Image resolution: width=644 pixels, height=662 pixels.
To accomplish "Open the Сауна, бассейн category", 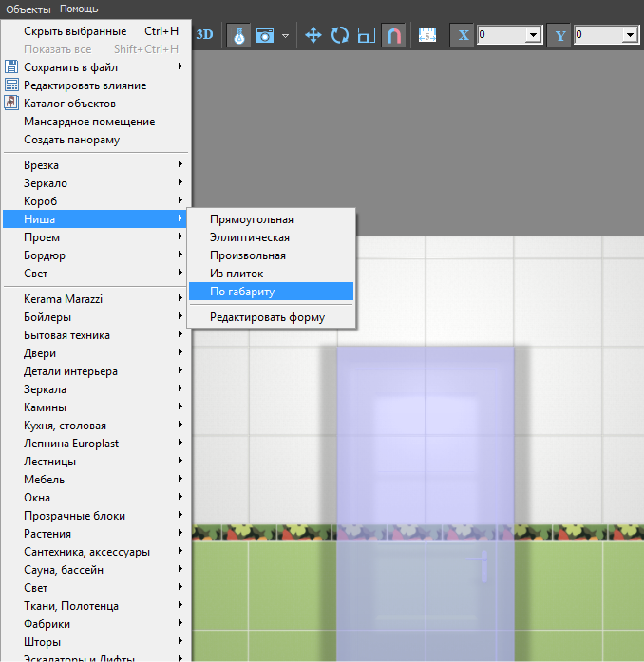I will coord(97,570).
